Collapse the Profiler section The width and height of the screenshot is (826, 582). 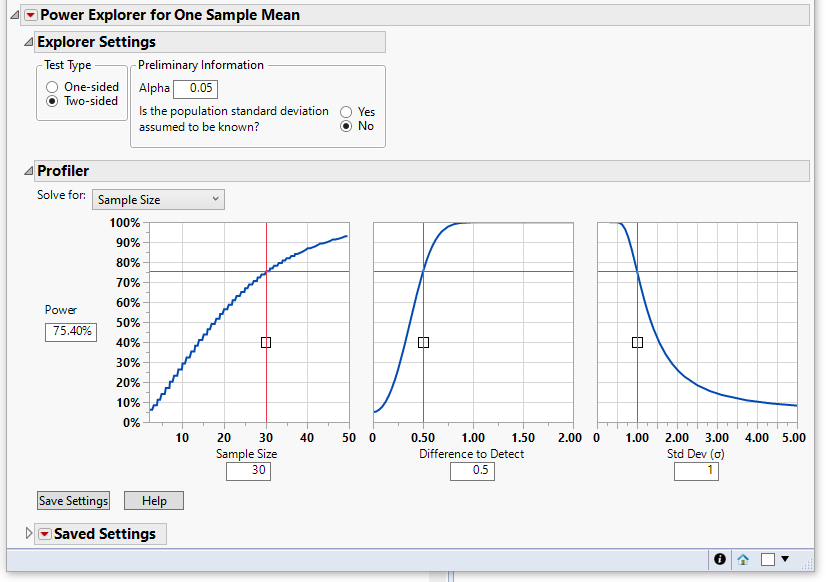(28, 170)
